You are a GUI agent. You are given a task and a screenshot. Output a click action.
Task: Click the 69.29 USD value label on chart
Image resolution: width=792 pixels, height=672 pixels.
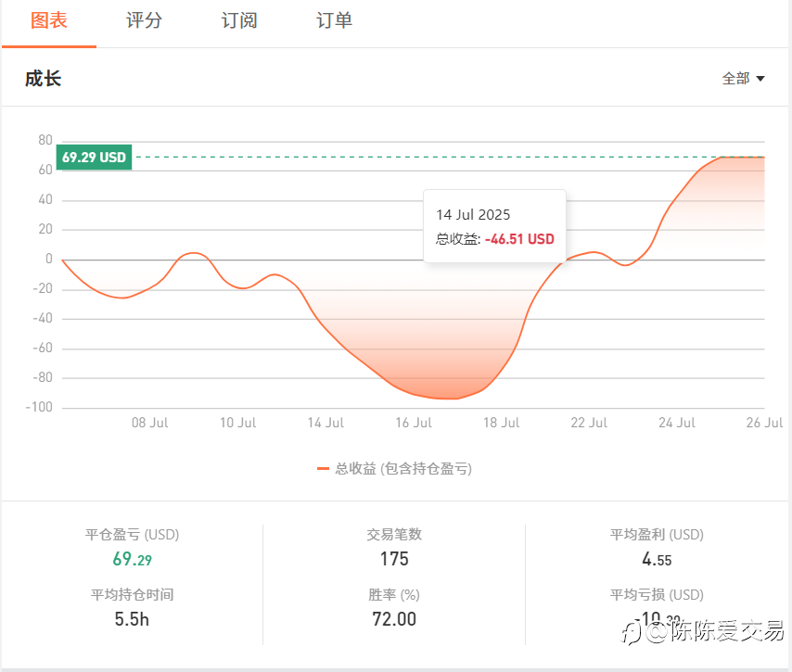click(x=94, y=157)
